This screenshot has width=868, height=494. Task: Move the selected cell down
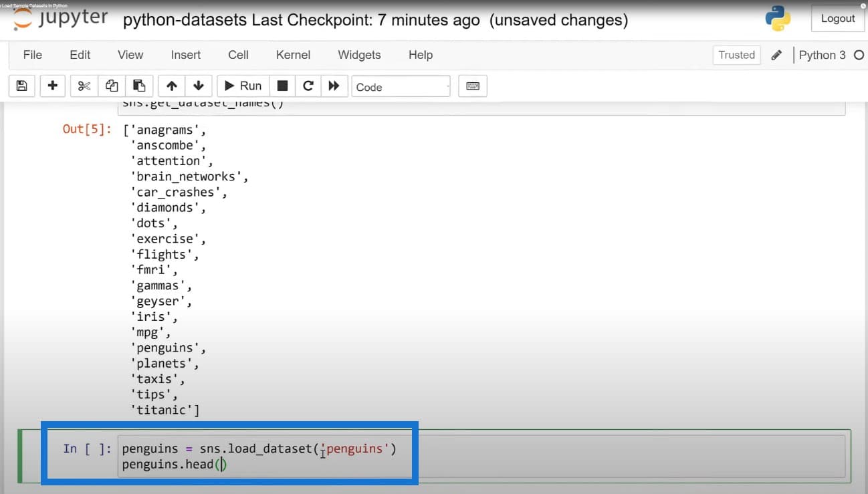(199, 86)
